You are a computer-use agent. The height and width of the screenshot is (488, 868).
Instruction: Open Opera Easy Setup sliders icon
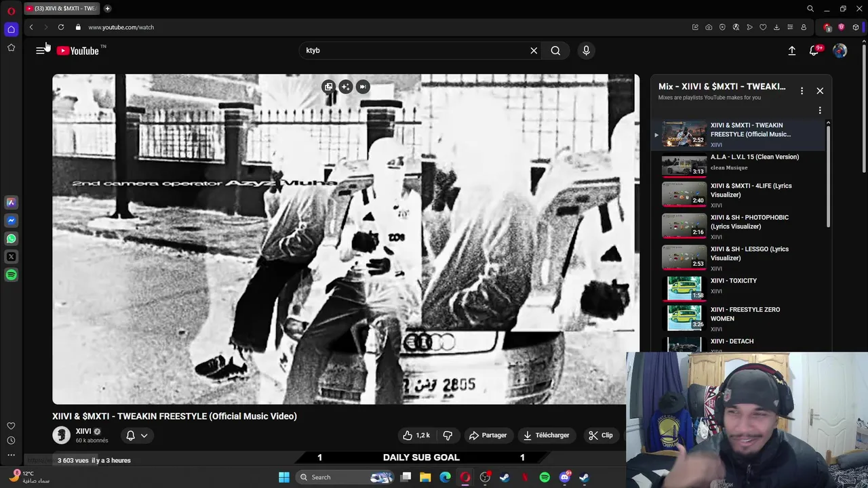pyautogui.click(x=790, y=27)
